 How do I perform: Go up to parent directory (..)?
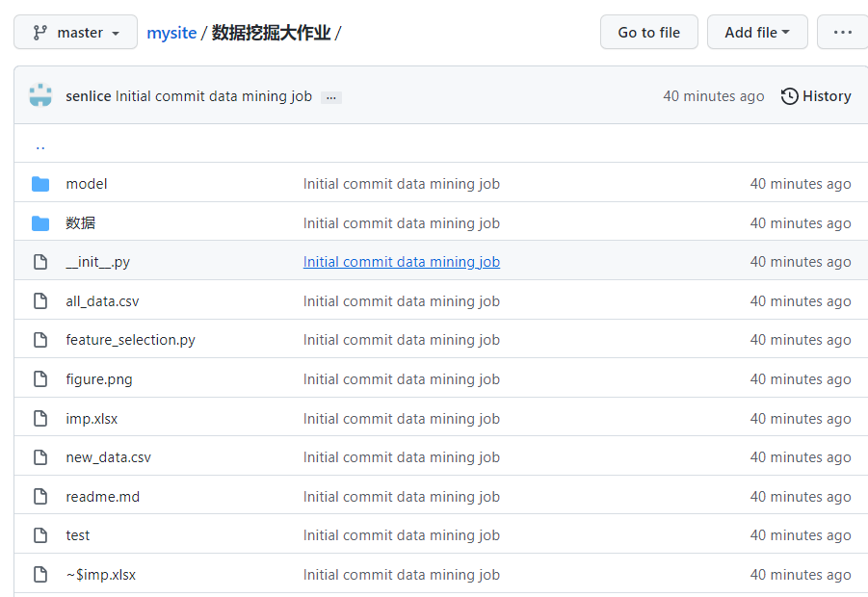click(x=40, y=147)
